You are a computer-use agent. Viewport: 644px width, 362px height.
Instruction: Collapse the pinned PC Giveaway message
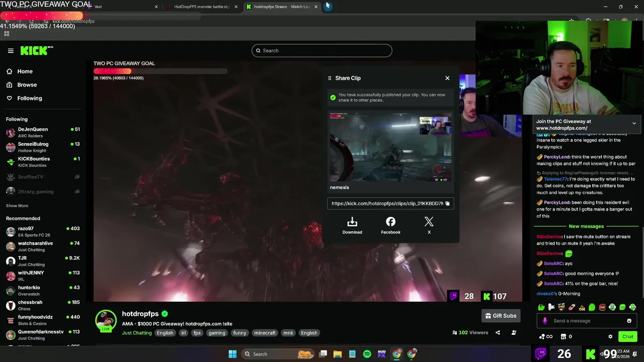coord(634,123)
